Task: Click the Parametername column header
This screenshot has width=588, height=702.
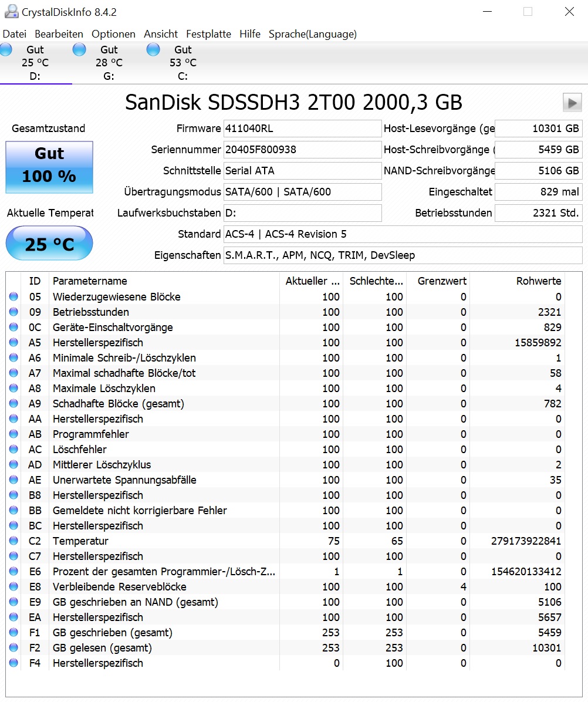Action: pos(164,281)
